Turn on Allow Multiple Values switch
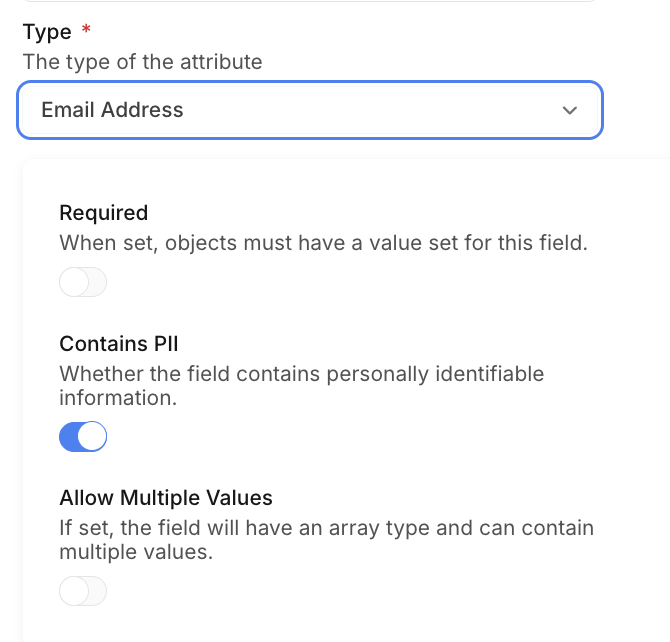This screenshot has width=670, height=642. 83,591
